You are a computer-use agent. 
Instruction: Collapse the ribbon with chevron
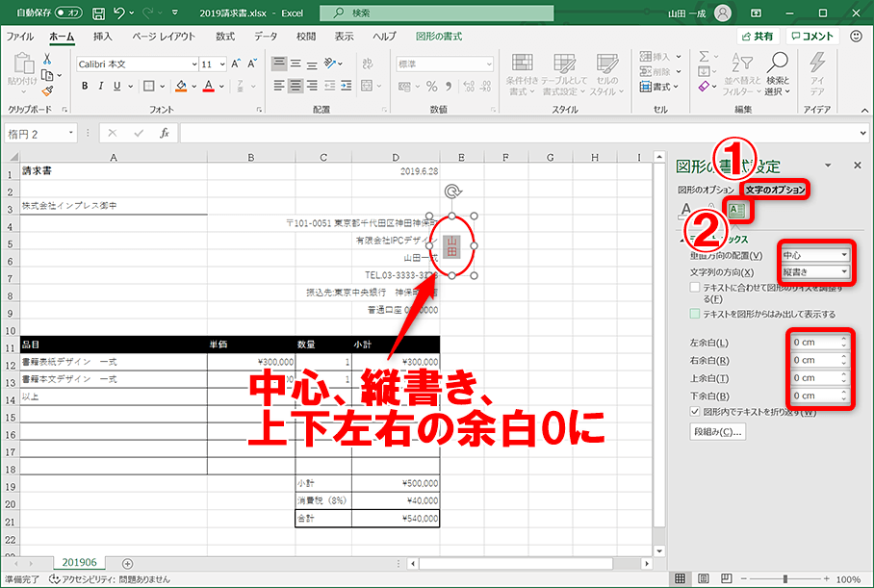pyautogui.click(x=864, y=110)
